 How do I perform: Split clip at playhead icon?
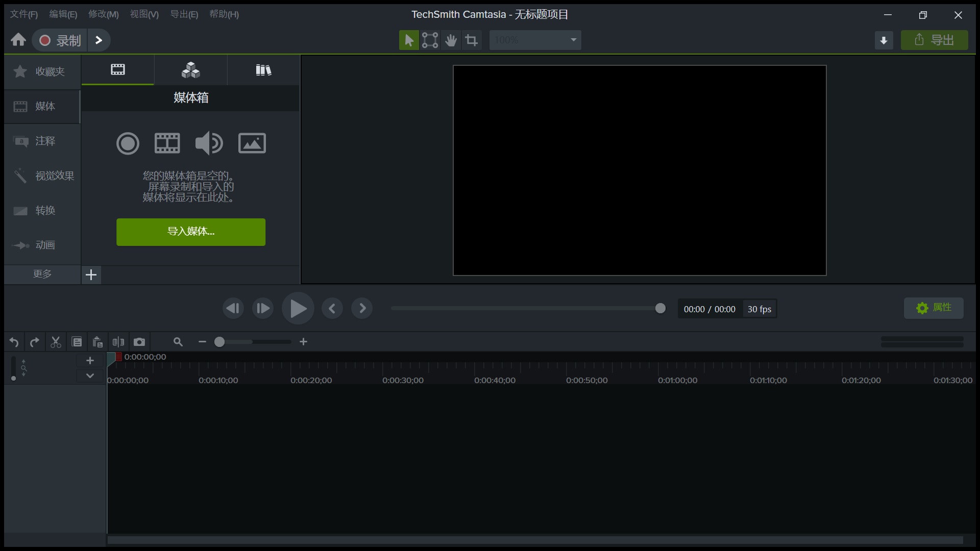tap(118, 342)
